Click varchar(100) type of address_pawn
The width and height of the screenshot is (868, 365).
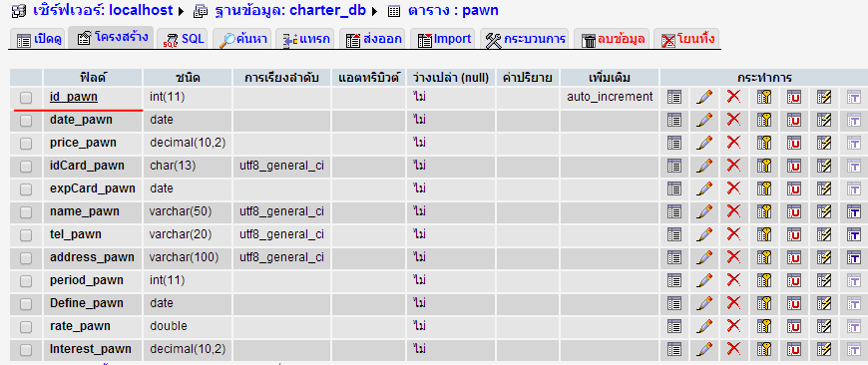pos(184,257)
